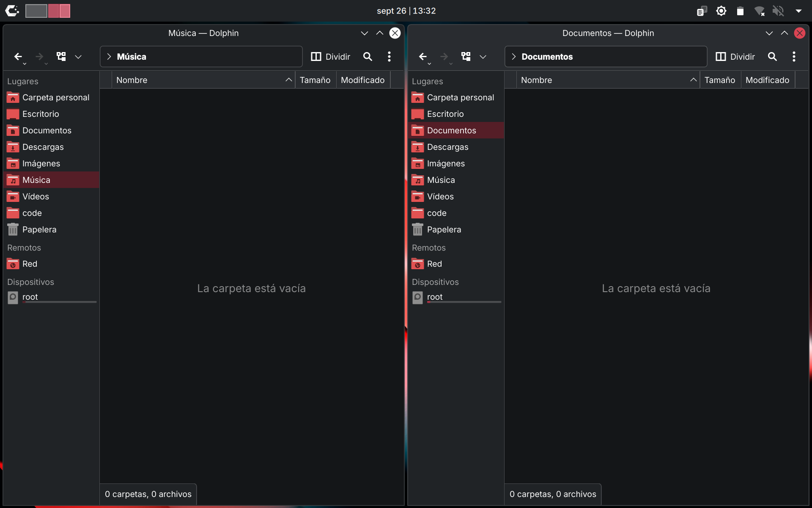The width and height of the screenshot is (812, 508).
Task: Open Papelera trash in Música window sidebar
Action: pyautogui.click(x=51, y=229)
